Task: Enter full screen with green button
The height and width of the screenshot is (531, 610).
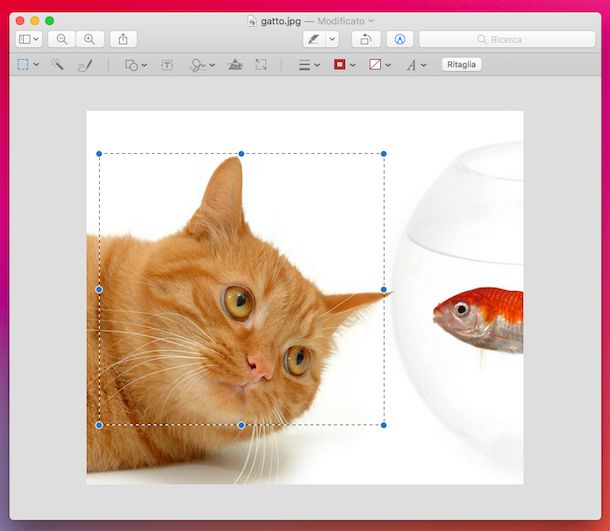Action: coord(49,21)
